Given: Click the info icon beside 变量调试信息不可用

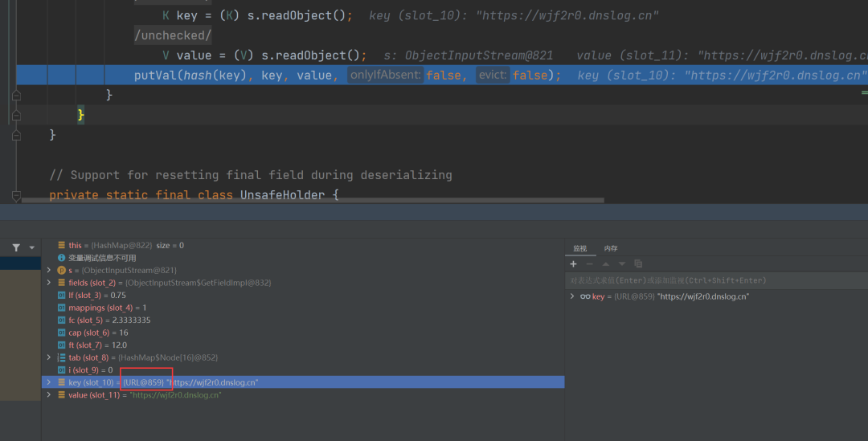Looking at the screenshot, I should (61, 258).
